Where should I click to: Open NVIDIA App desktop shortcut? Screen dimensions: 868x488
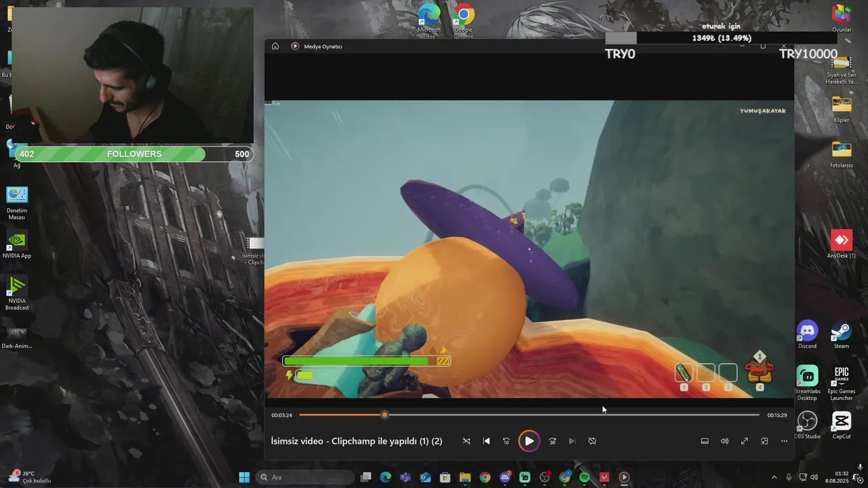pyautogui.click(x=17, y=245)
